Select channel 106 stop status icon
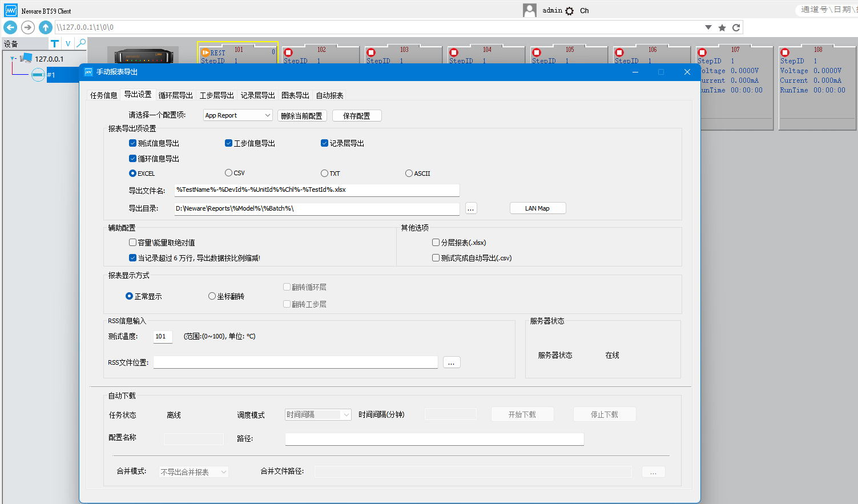 point(619,53)
